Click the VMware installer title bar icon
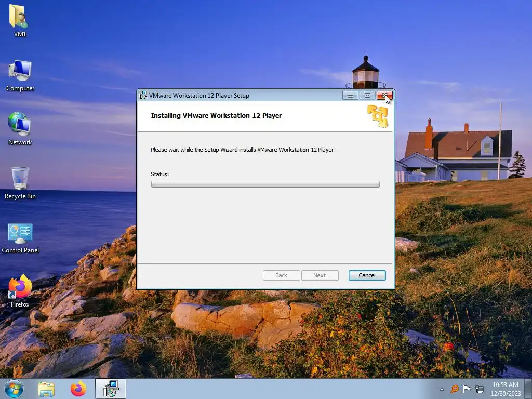This screenshot has height=399, width=532. pyautogui.click(x=143, y=96)
